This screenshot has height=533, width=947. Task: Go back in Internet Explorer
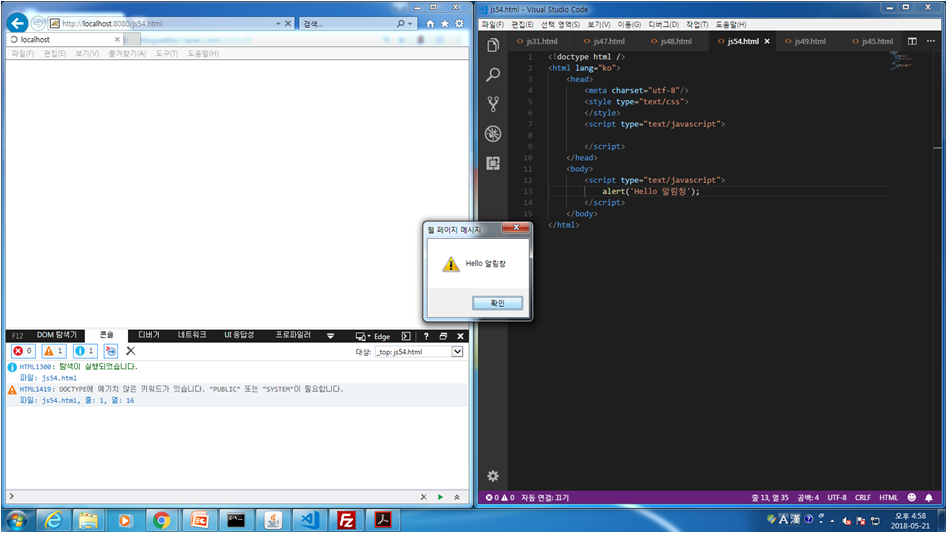click(18, 24)
